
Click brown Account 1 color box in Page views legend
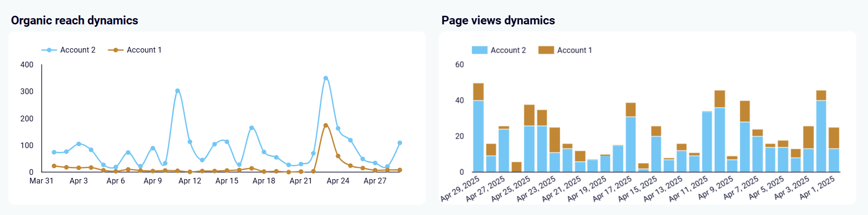546,50
